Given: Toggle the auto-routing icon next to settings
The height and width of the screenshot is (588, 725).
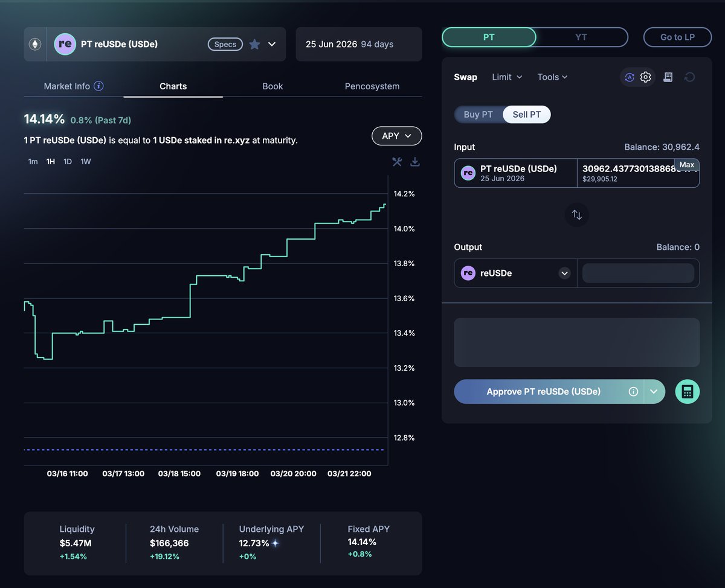Looking at the screenshot, I should 630,77.
